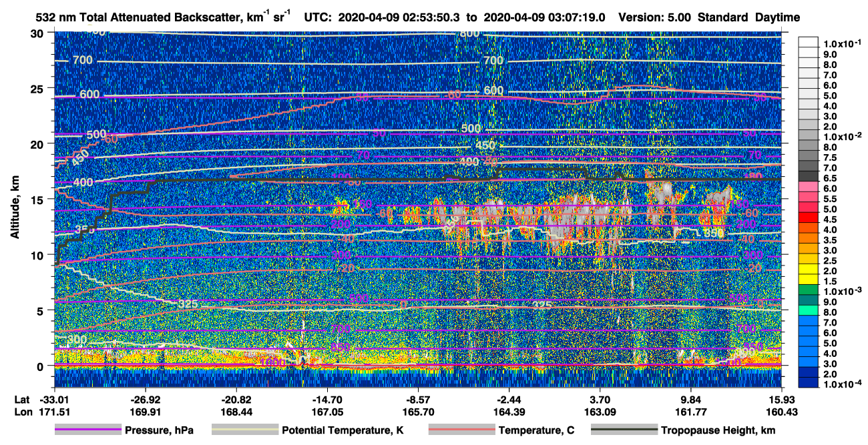Click latitude value -2.44
Image resolution: width=868 pixels, height=445 pixels.
coord(509,399)
